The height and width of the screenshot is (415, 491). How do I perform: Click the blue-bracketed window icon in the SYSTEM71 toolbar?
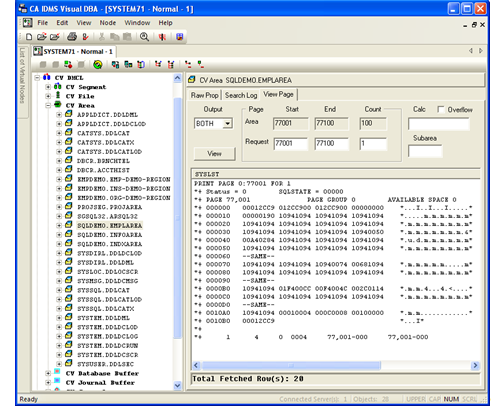[x=141, y=64]
